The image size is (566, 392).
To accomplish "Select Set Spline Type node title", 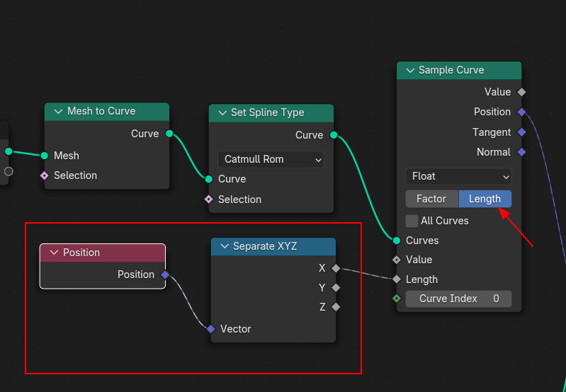I will click(x=268, y=113).
